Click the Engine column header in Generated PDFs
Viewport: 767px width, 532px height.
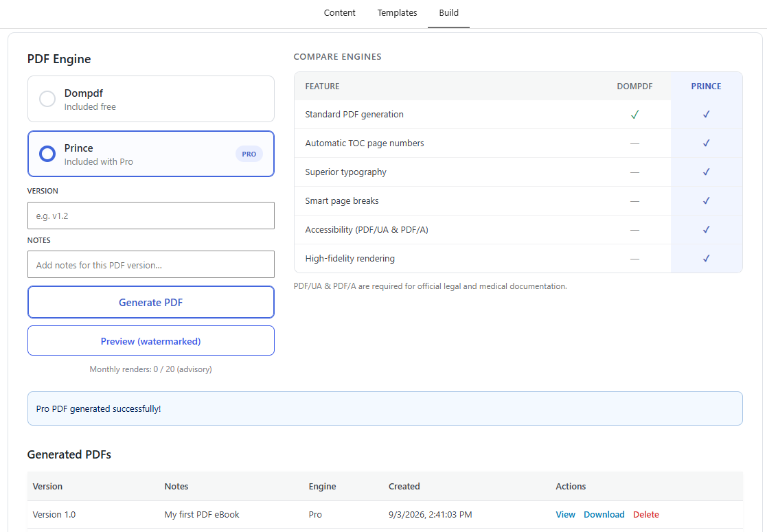[322, 487]
